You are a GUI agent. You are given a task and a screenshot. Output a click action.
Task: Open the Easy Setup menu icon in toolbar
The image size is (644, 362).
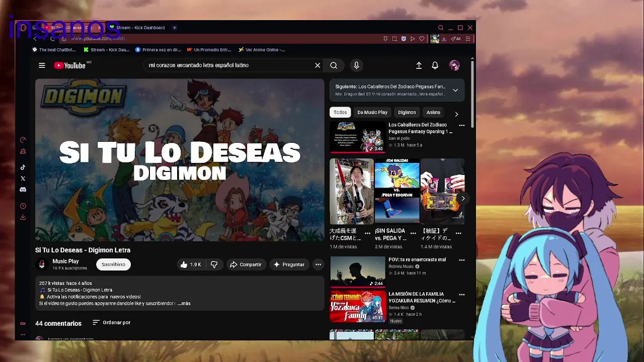click(468, 39)
